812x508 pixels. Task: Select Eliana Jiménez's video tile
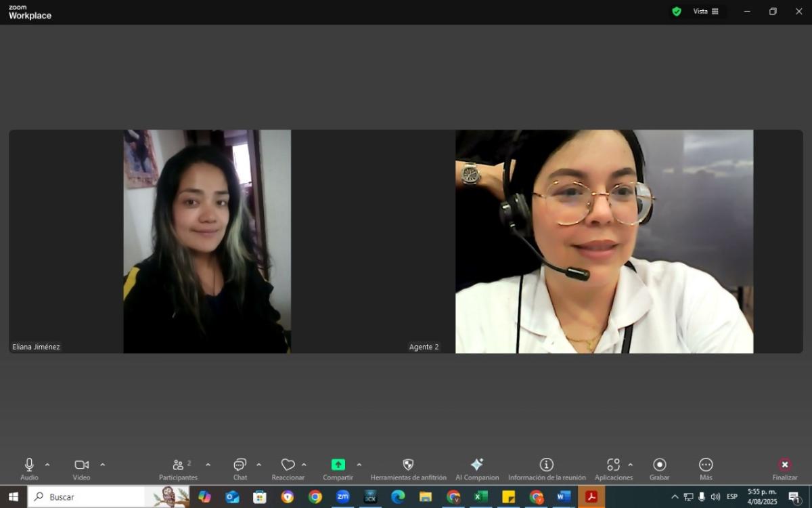click(x=207, y=241)
